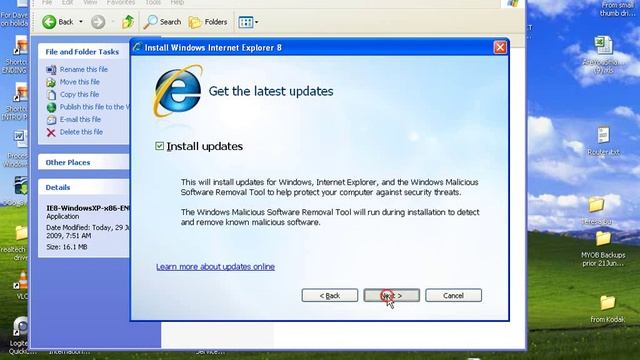Toggle the Folders pane in Explorer toolbar

[208, 22]
